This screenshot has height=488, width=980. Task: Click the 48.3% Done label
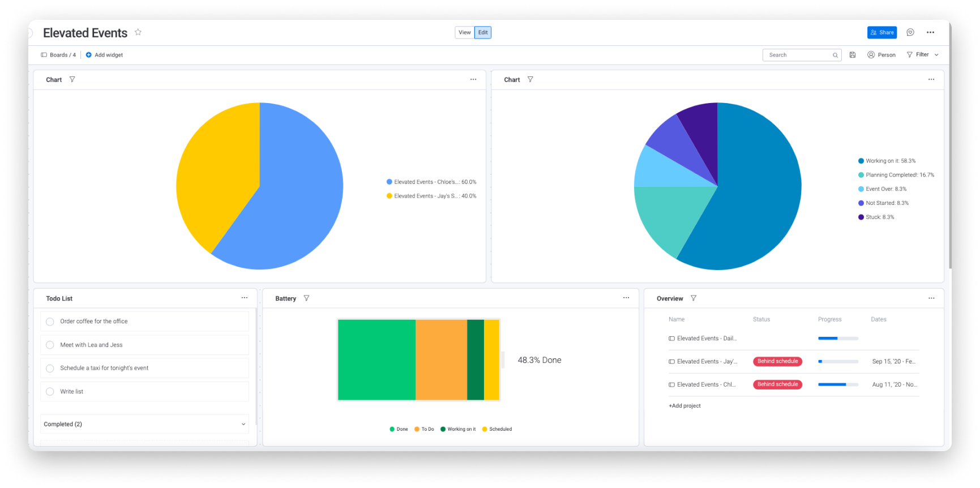click(539, 360)
